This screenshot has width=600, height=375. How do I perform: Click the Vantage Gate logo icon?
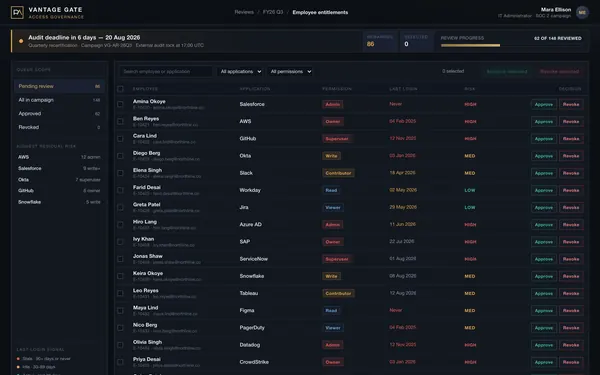tap(17, 13)
